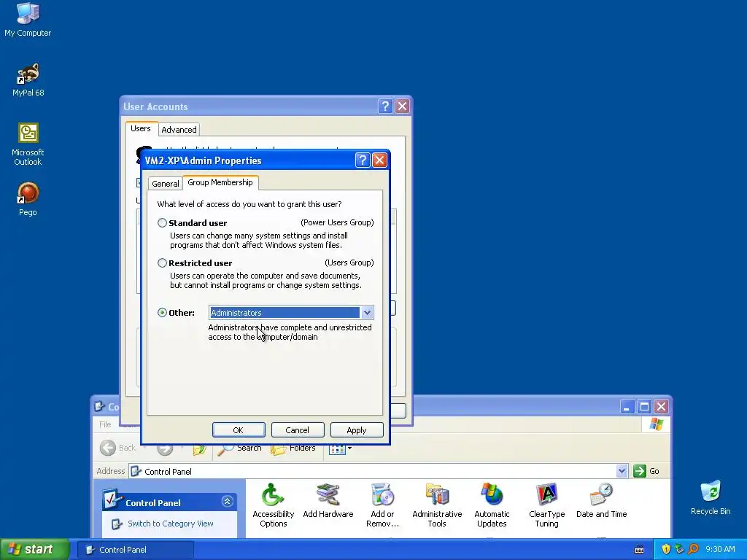Screen dimensions: 747x560
Task: Close the Admin Properties dialog
Action: point(379,160)
